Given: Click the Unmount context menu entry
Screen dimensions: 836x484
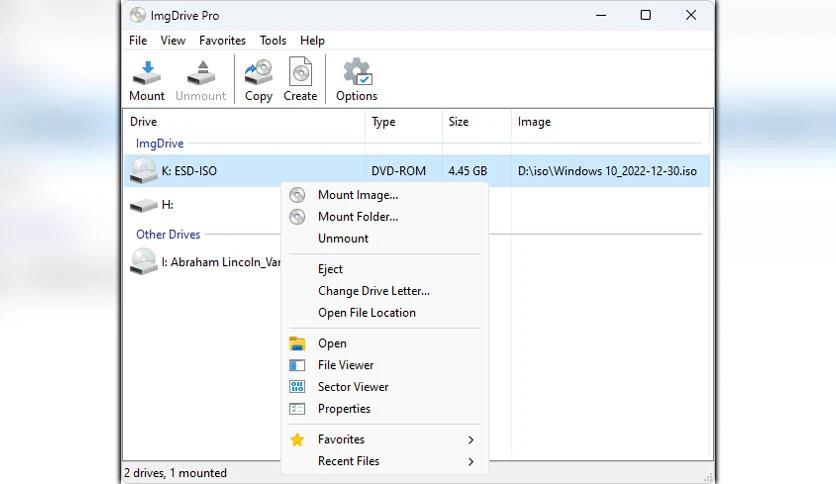Looking at the screenshot, I should (343, 239).
